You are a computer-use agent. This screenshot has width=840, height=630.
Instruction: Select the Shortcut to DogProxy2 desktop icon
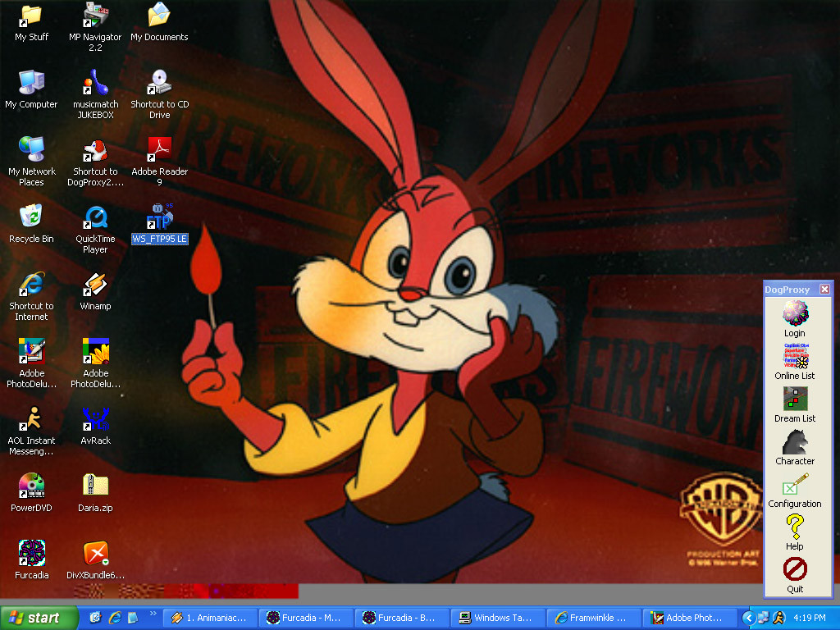click(95, 162)
